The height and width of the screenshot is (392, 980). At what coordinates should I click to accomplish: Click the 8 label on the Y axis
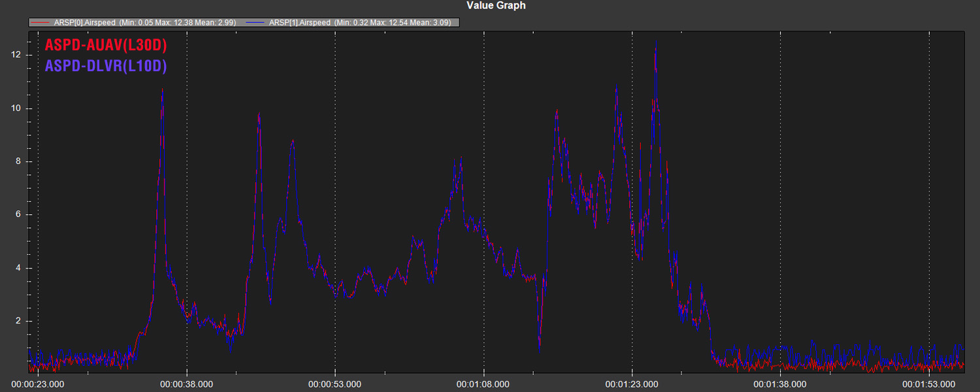[20, 161]
